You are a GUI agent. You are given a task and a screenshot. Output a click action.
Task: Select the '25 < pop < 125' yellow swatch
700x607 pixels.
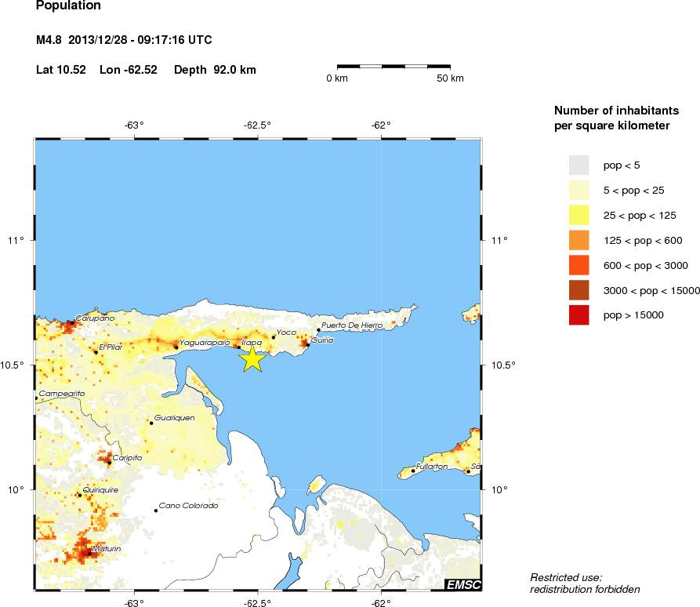pos(578,215)
